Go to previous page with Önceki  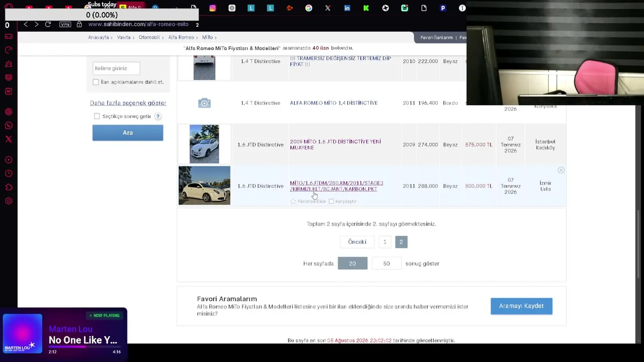(357, 242)
